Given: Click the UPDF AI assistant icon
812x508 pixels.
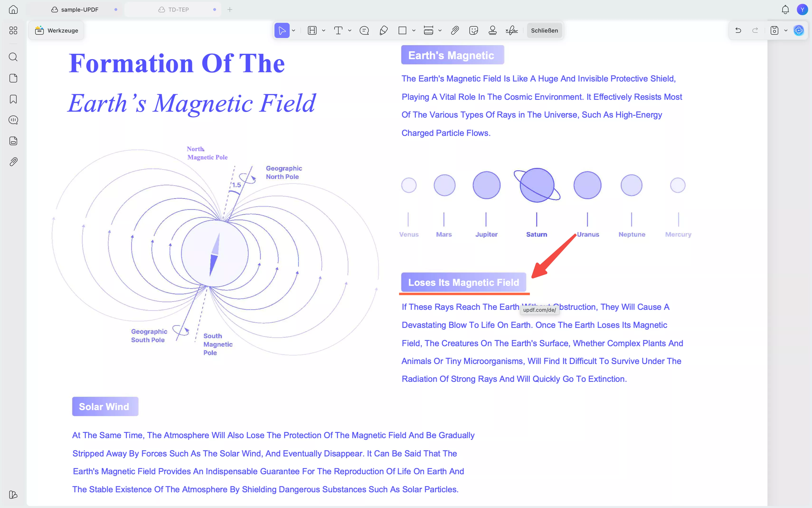Looking at the screenshot, I should pos(798,31).
